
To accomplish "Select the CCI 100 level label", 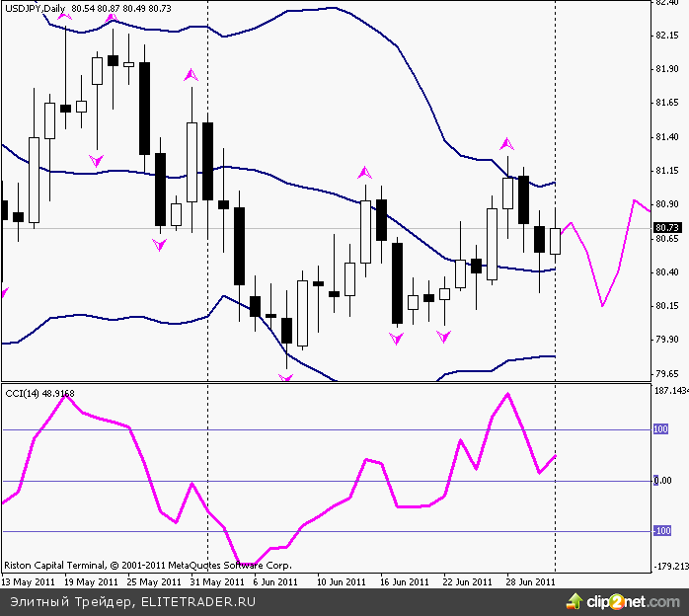I will tap(660, 429).
